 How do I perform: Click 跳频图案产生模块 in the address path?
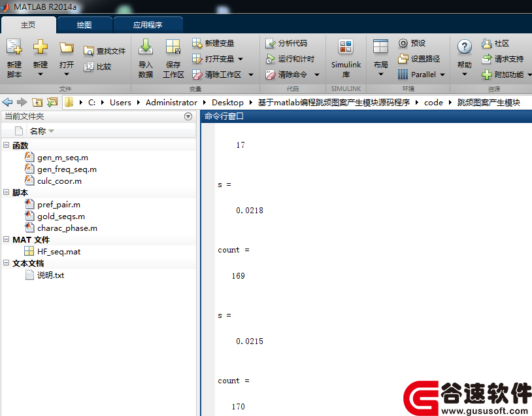489,103
